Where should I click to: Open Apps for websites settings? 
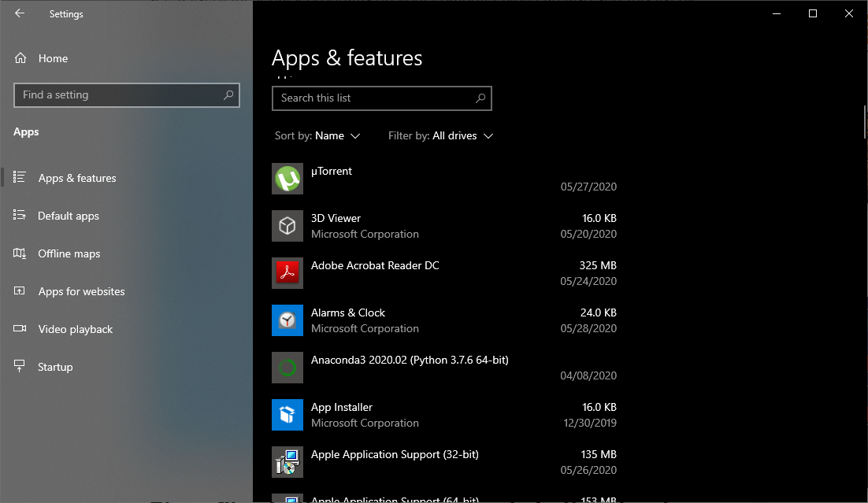81,291
